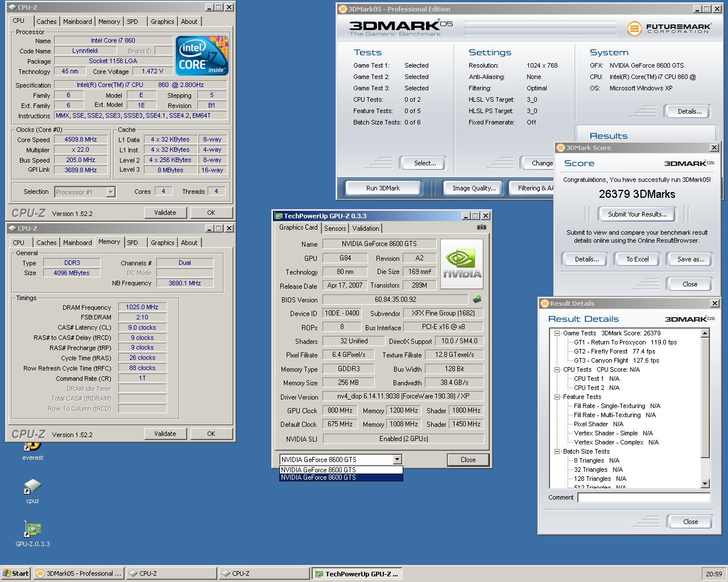728x582 pixels.
Task: Click the Comment input field
Action: click(x=643, y=497)
